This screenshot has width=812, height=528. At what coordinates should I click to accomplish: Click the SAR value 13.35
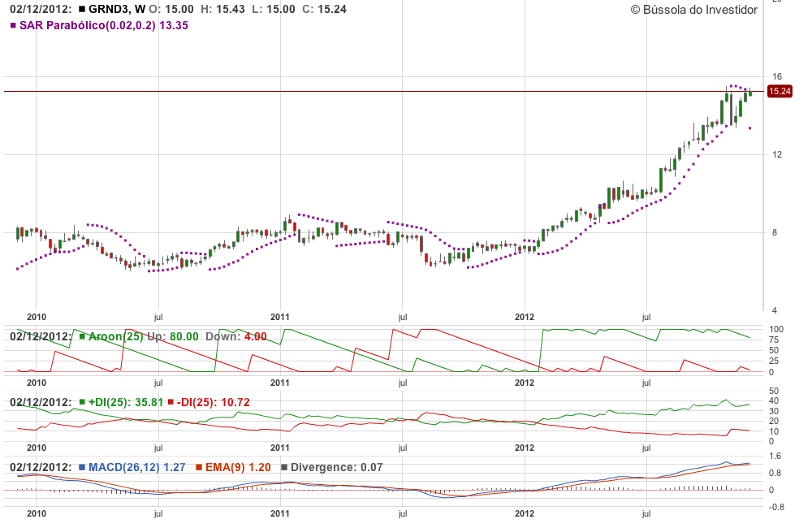(174, 25)
